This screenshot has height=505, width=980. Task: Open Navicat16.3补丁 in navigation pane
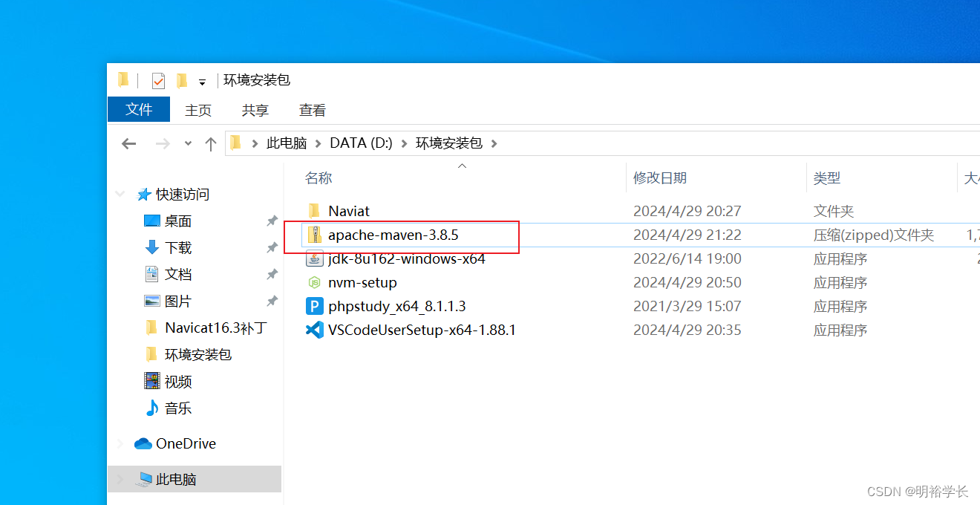coord(215,328)
